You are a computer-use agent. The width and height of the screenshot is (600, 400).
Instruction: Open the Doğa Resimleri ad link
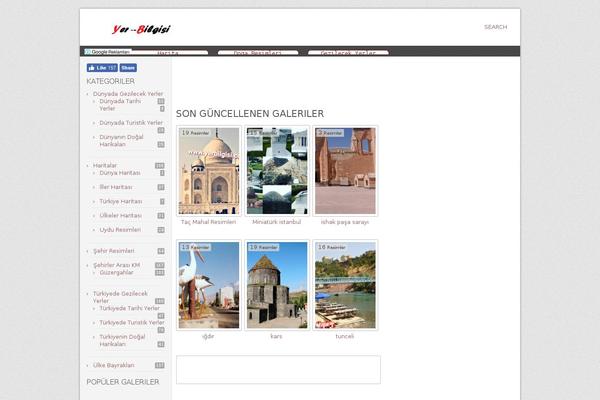(258, 53)
